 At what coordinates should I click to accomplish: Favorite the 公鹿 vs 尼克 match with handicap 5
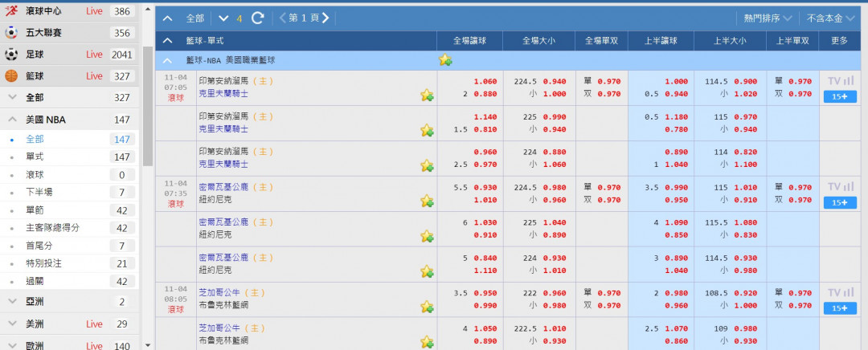coord(427,271)
